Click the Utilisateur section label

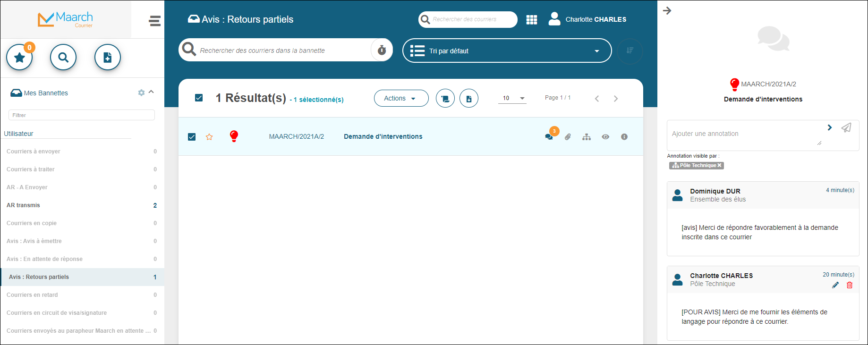click(x=18, y=134)
